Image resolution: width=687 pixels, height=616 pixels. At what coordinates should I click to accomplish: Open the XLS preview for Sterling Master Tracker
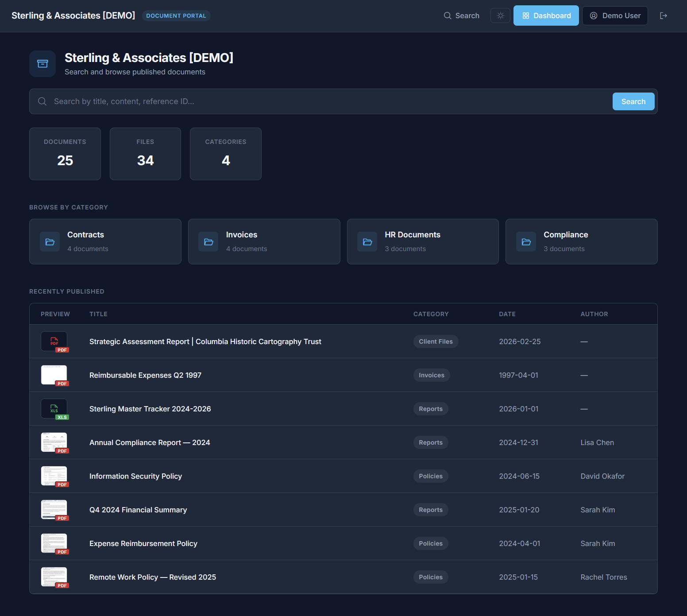point(54,408)
